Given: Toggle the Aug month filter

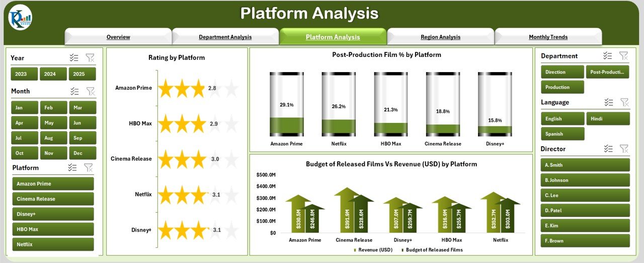Looking at the screenshot, I should [x=53, y=138].
